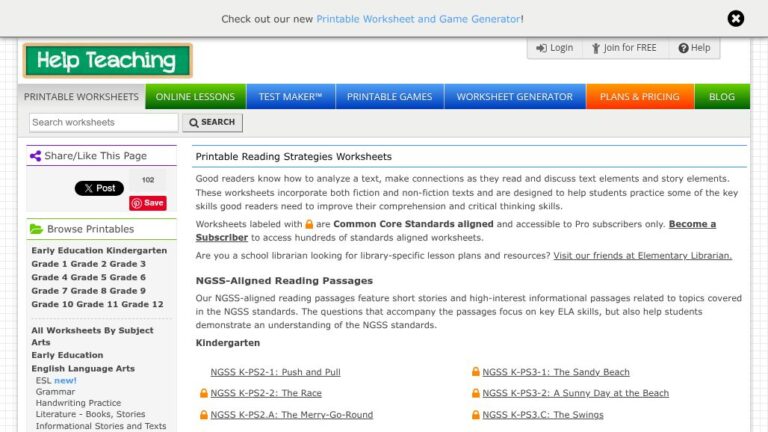Open NGSS K-PS3-1: The Sandy Beach
768x432 pixels.
pos(556,372)
